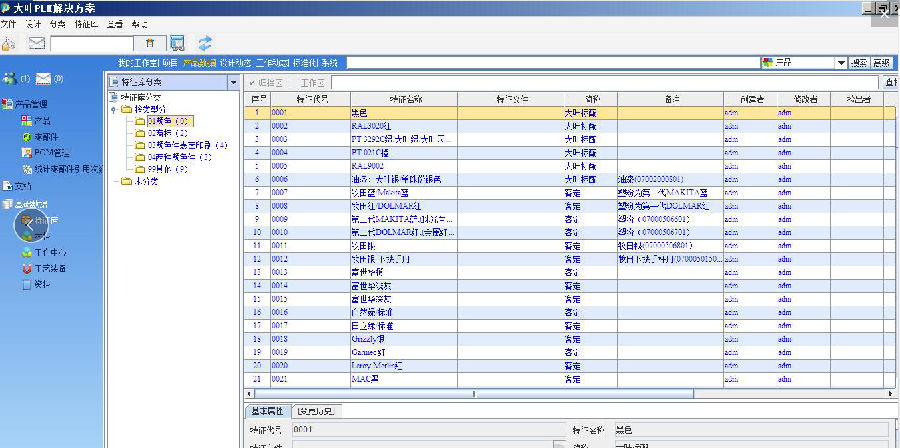Open the PCM item in the sidebar
Image resolution: width=900 pixels, height=448 pixels.
point(46,152)
